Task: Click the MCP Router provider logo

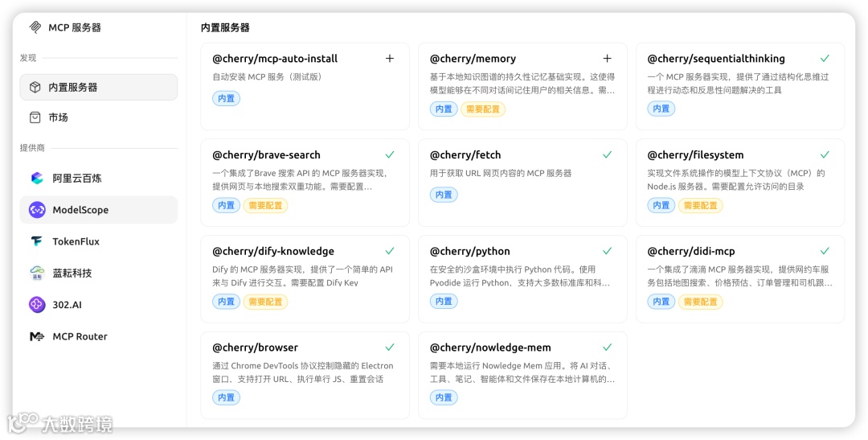Action: (37, 336)
